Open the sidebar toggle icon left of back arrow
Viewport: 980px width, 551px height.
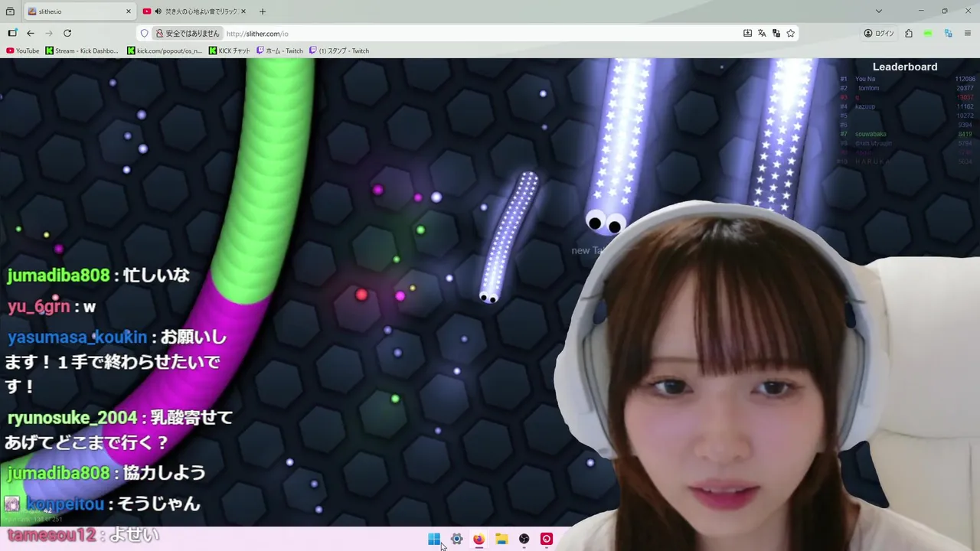pos(12,33)
